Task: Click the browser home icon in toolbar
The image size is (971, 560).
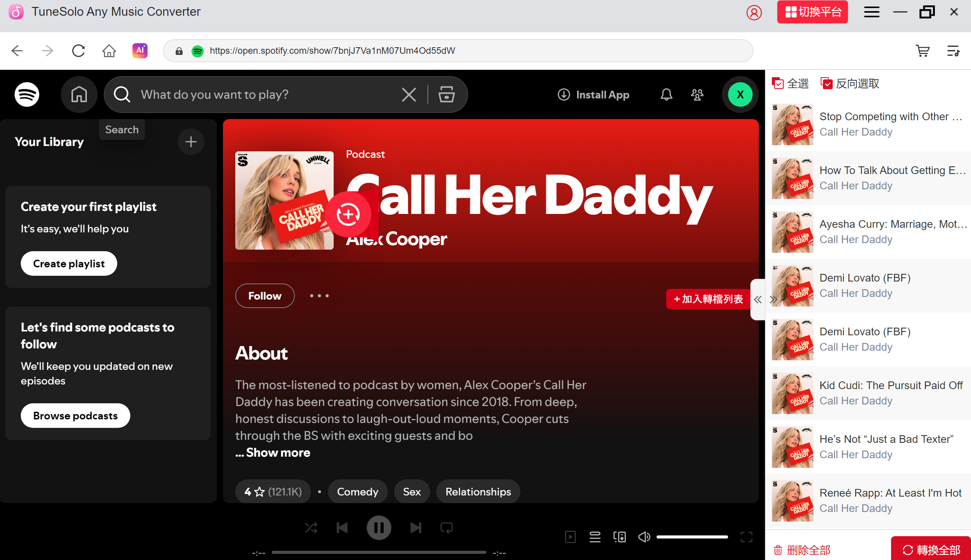Action: point(109,51)
